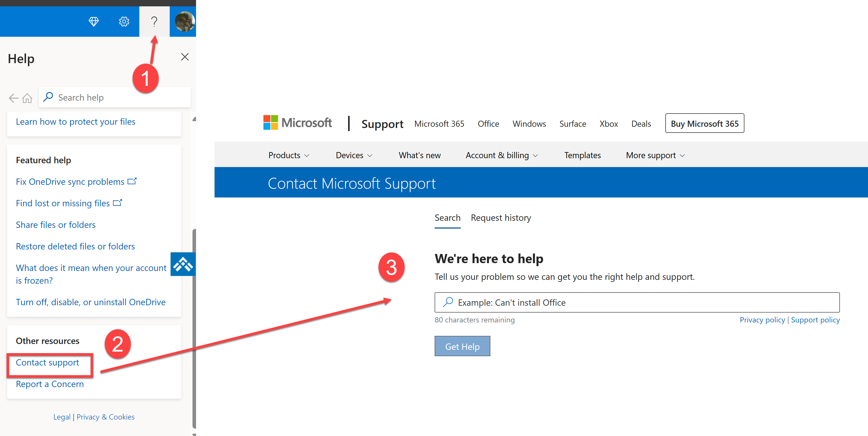Open Surface in top navigation
Viewport: 868px width, 436px height.
point(572,124)
